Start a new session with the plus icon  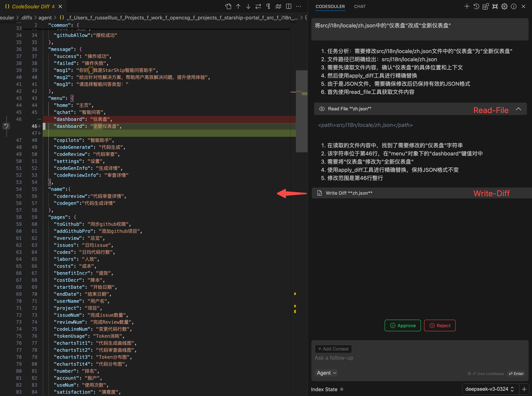click(467, 6)
